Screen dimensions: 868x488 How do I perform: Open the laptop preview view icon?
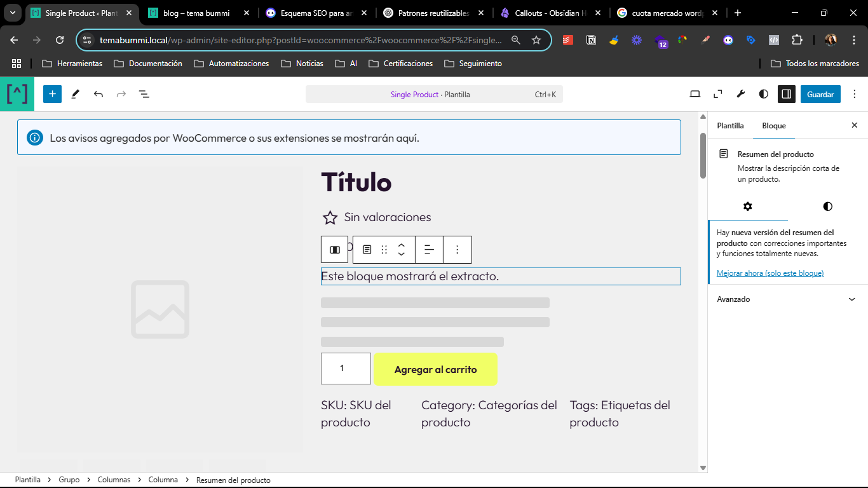tap(695, 94)
